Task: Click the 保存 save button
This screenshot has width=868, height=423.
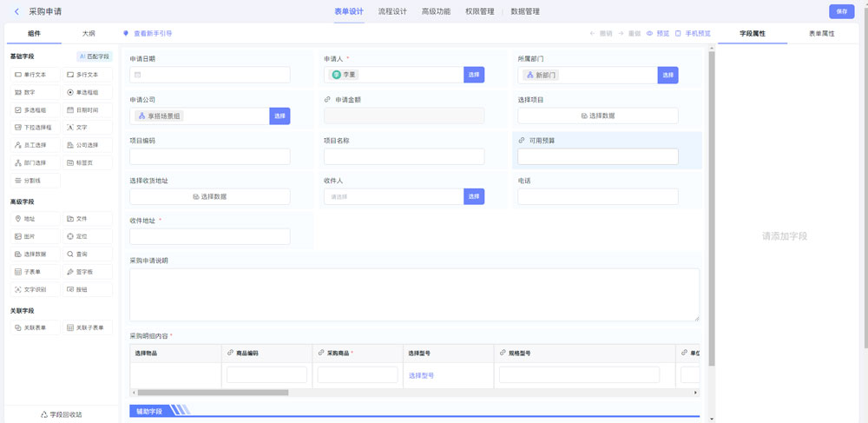Action: (841, 11)
